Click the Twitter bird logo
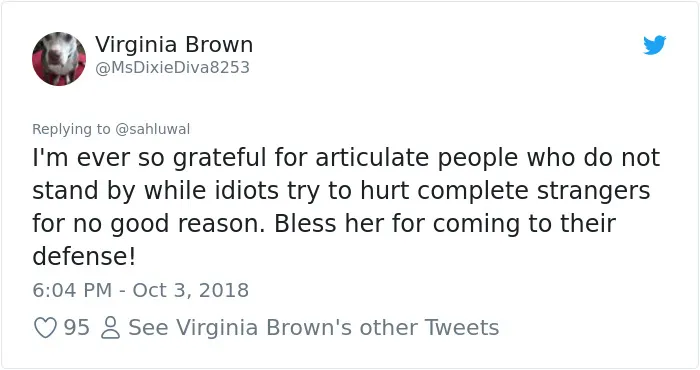The width and height of the screenshot is (700, 370). [654, 45]
